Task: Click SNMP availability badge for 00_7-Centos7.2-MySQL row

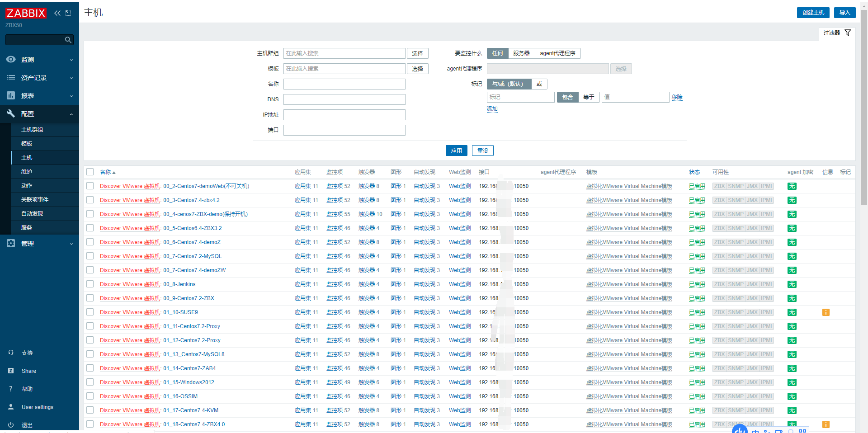Action: click(x=736, y=256)
